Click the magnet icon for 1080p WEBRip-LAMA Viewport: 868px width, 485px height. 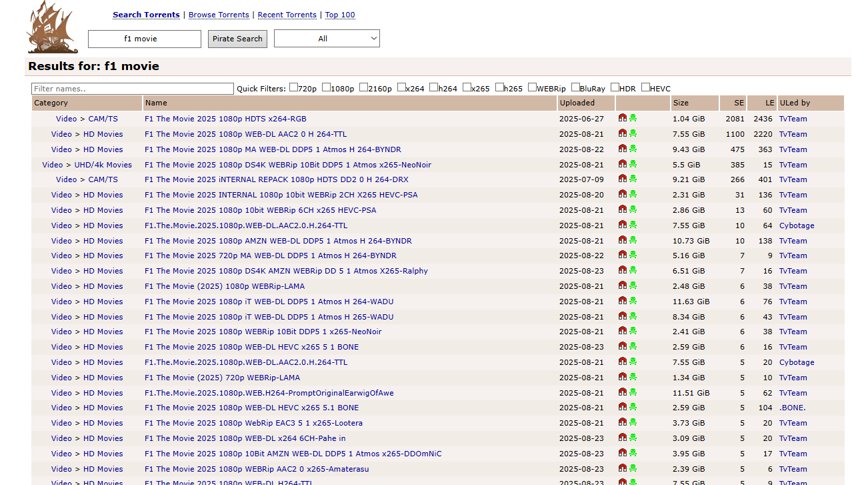[623, 286]
